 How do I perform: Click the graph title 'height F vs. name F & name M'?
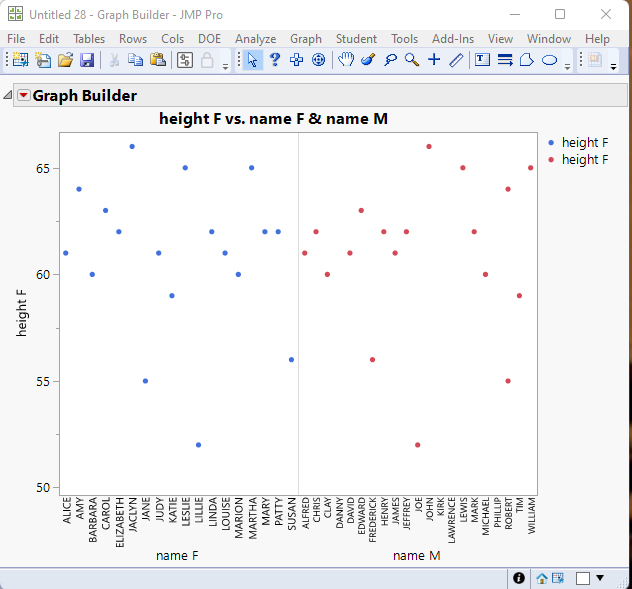[x=273, y=119]
